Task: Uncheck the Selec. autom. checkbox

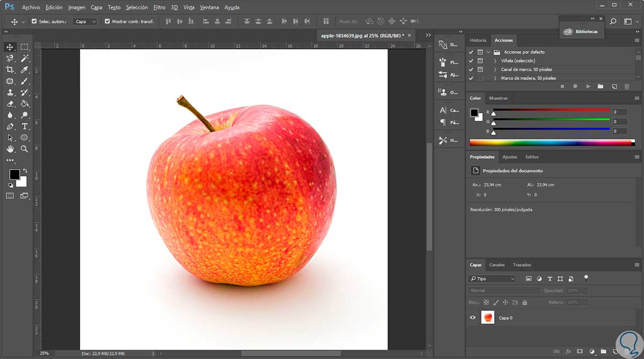Action: [34, 21]
